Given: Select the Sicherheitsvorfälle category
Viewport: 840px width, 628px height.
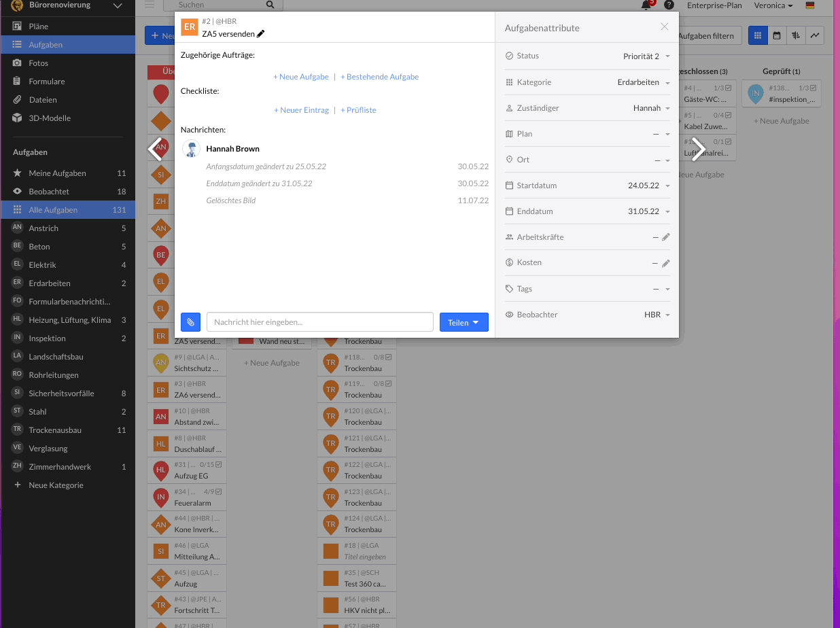Looking at the screenshot, I should point(68,394).
